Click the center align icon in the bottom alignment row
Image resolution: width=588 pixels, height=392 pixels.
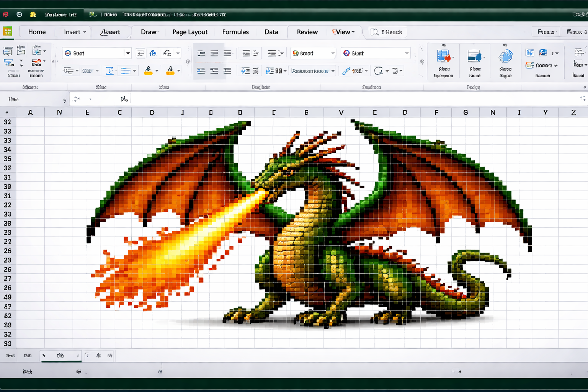(214, 71)
